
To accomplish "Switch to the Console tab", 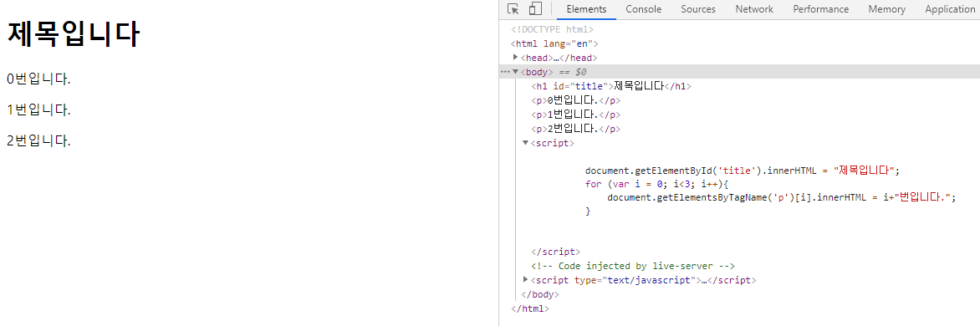I will pos(643,8).
